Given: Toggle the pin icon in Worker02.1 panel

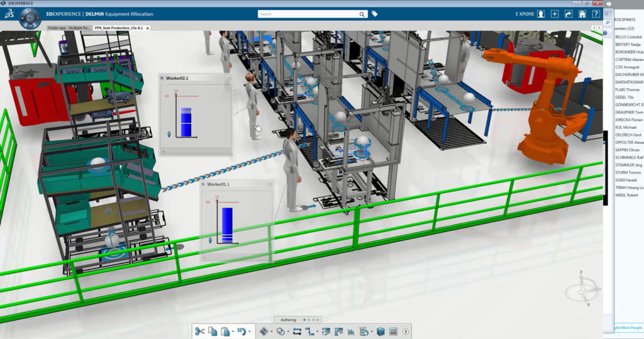Looking at the screenshot, I should pos(169,134).
